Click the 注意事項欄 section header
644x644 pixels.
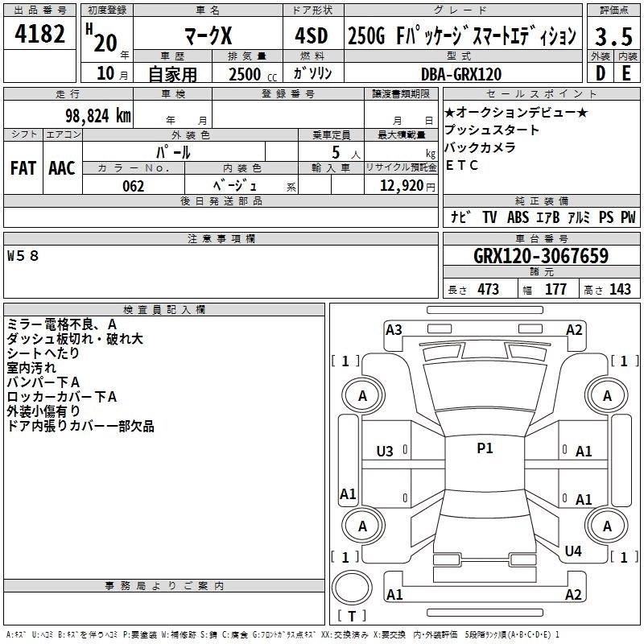coord(221,239)
